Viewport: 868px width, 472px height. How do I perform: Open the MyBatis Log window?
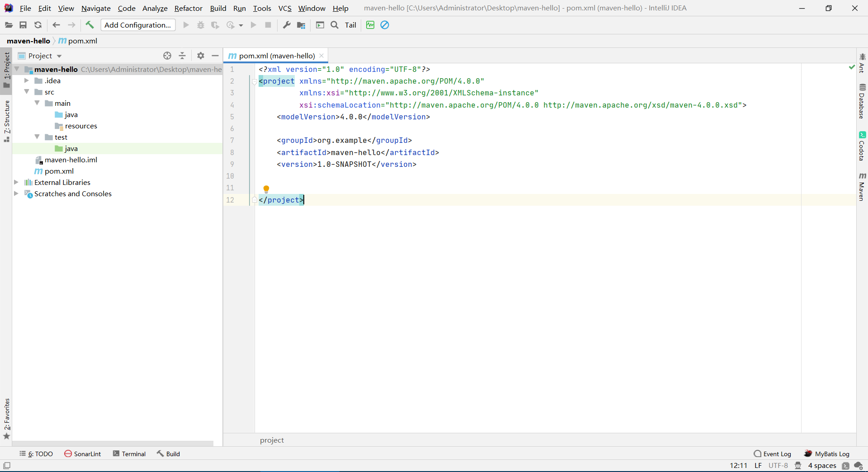[827, 454]
